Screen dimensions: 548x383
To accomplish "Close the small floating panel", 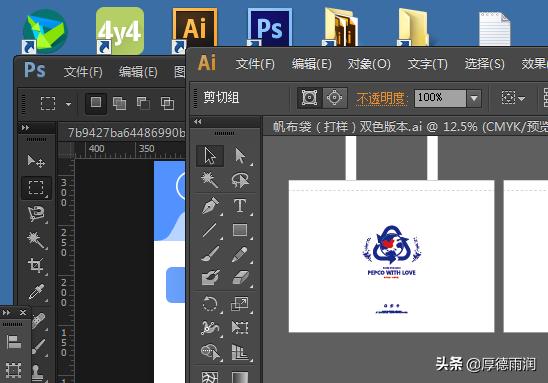I will pyautogui.click(x=23, y=312).
